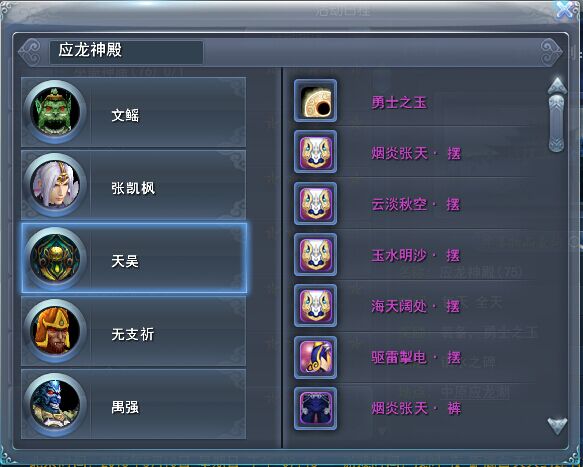Image resolution: width=583 pixels, height=467 pixels.
Task: Click the 天吴 boss emblem icon
Action: point(55,258)
